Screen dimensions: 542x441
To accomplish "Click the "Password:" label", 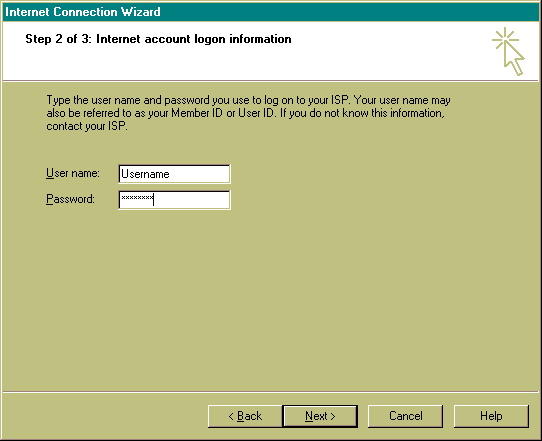I will tap(70, 199).
